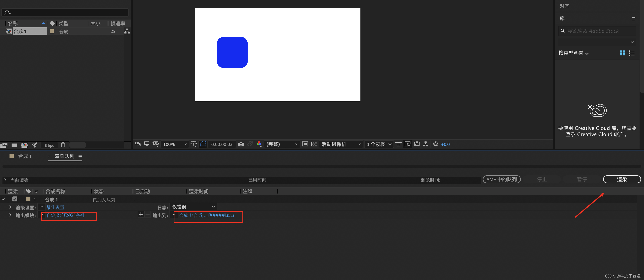Click the grid and guides options icon
644x280 pixels.
coord(193,144)
